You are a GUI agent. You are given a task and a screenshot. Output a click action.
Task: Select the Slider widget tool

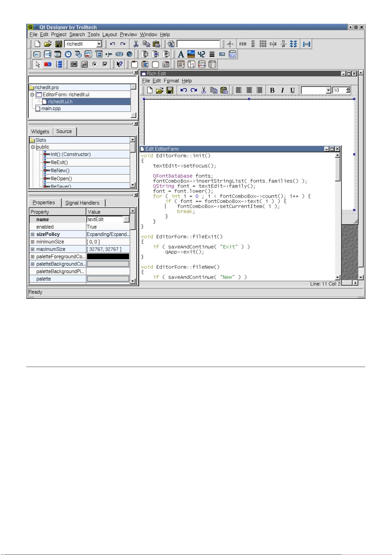109,54
